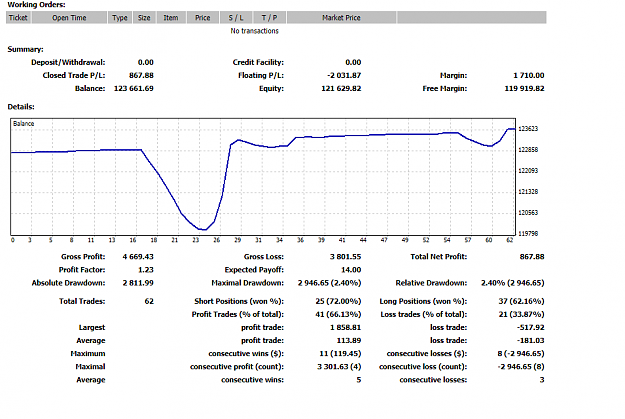Click the Details heading
Screen dimensions: 625x419
click(21, 106)
